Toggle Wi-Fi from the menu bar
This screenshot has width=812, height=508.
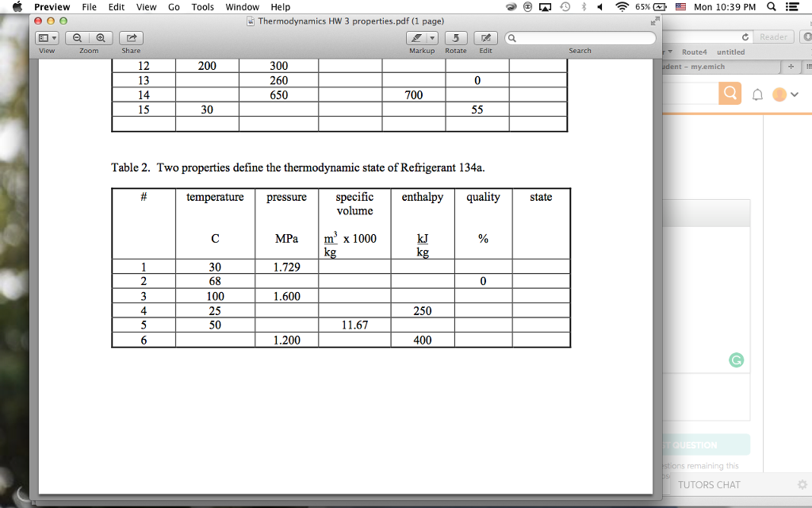[x=622, y=6]
